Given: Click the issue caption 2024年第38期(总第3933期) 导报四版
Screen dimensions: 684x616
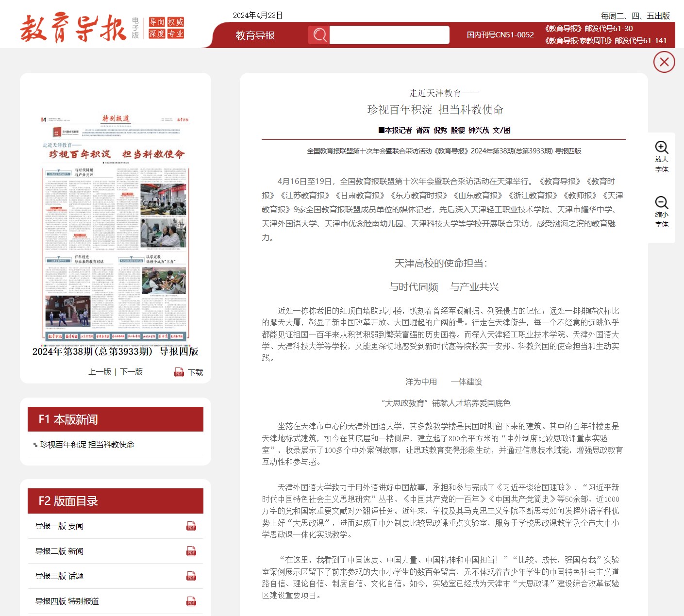Looking at the screenshot, I should (x=116, y=351).
